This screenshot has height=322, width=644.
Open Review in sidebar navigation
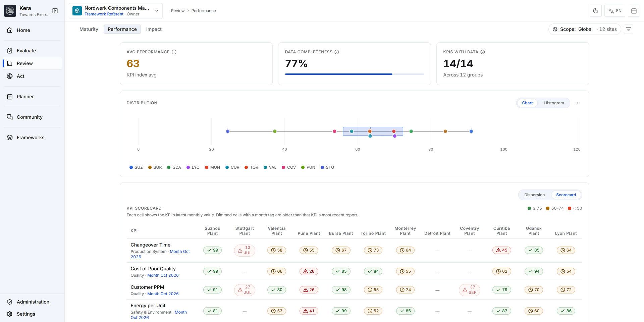point(32,63)
